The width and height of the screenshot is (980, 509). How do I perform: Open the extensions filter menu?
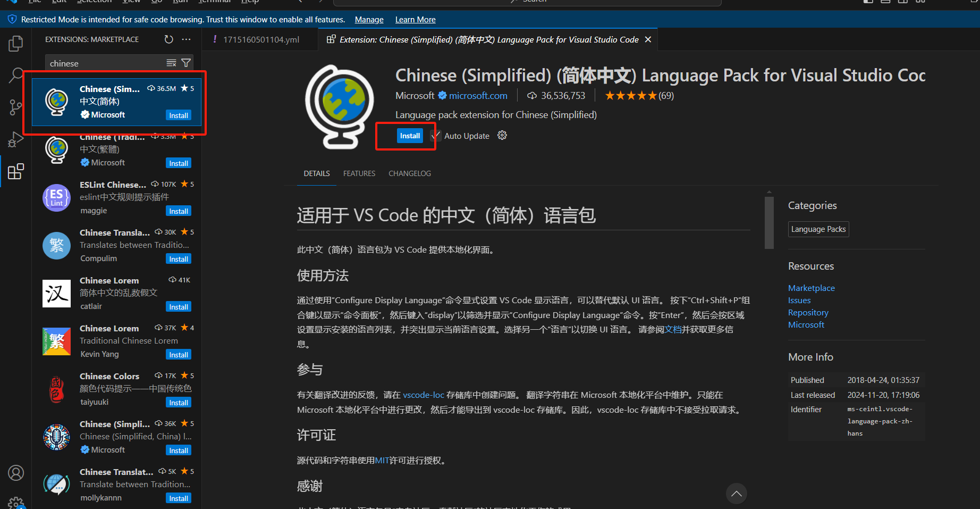(x=186, y=63)
